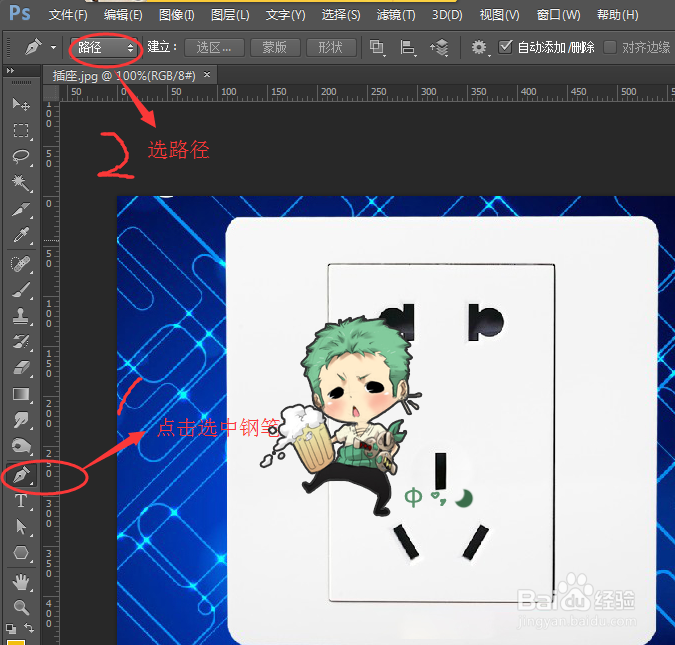Open the 3D(D) menu
This screenshot has width=675, height=645.
[x=447, y=15]
